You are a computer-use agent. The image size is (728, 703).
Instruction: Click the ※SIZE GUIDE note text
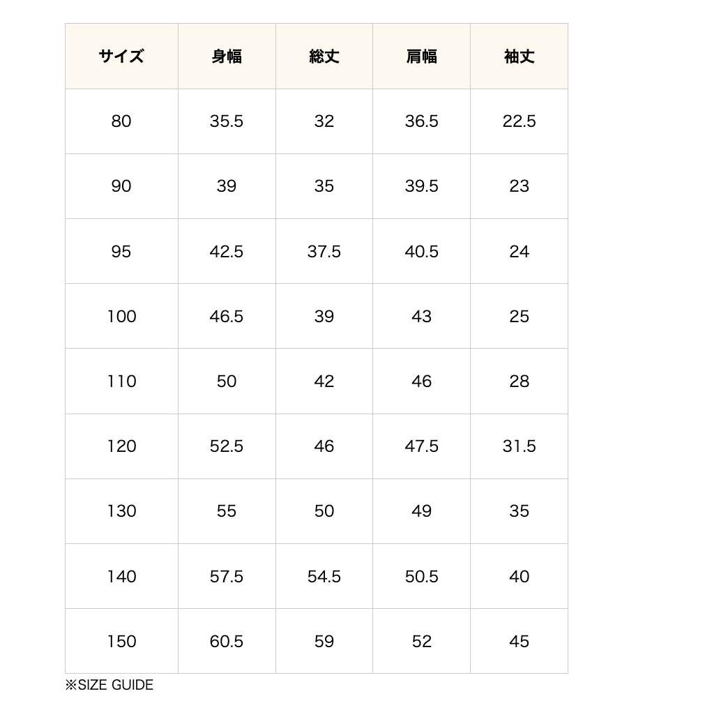coord(109,685)
